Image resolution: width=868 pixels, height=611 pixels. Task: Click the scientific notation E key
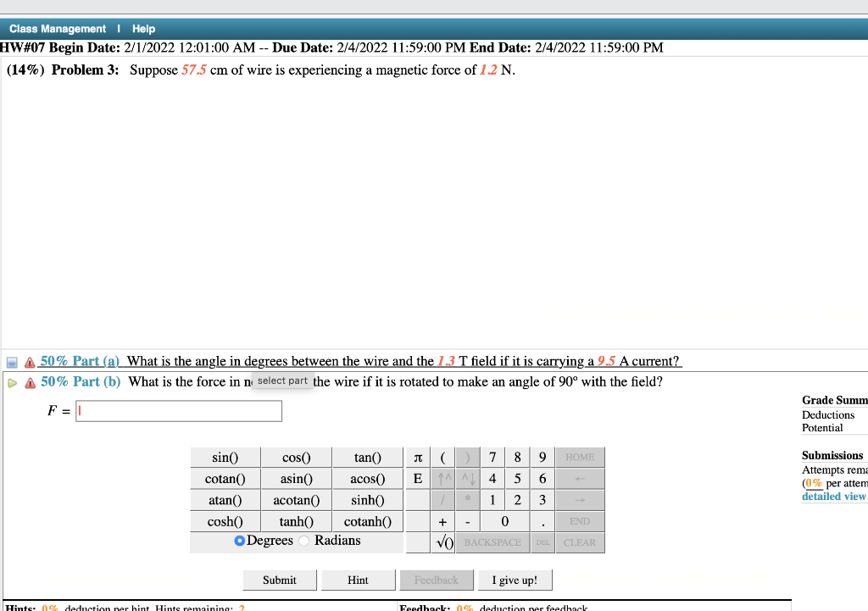(417, 478)
